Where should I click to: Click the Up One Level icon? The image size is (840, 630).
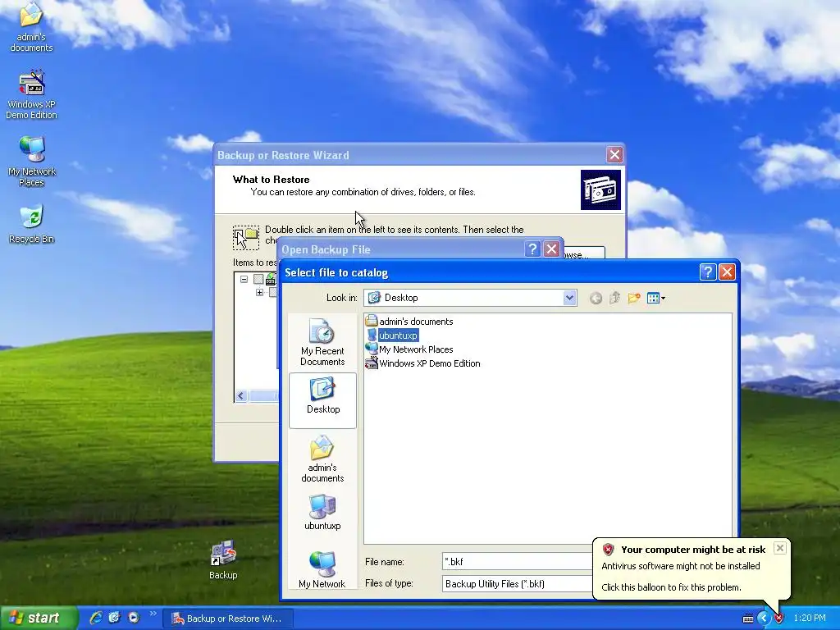[614, 298]
